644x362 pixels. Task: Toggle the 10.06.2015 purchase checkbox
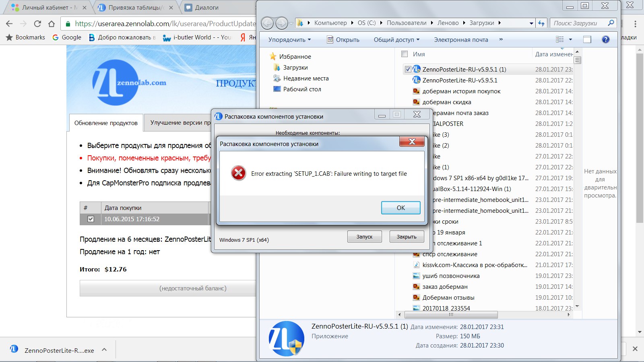[x=91, y=219]
